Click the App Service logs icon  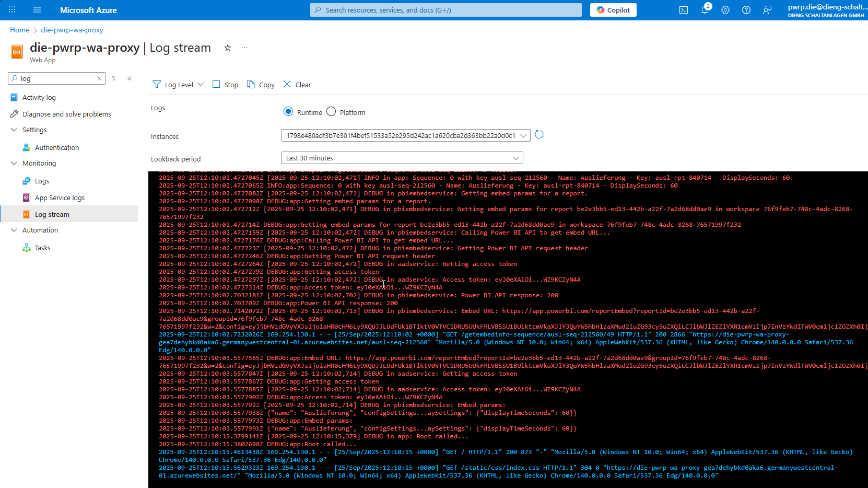click(27, 197)
